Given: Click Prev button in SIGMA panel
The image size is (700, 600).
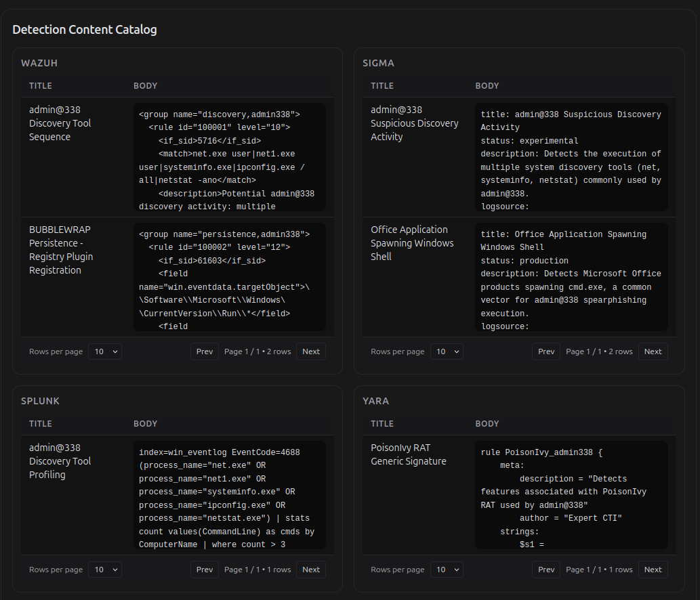Looking at the screenshot, I should (x=546, y=351).
